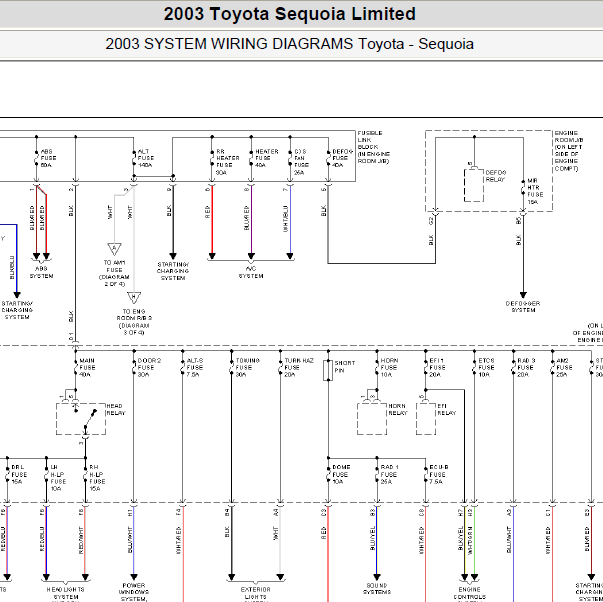Click the ENGINE ROOM J/B location note
Viewport: 603px width, 602px height.
point(569,151)
